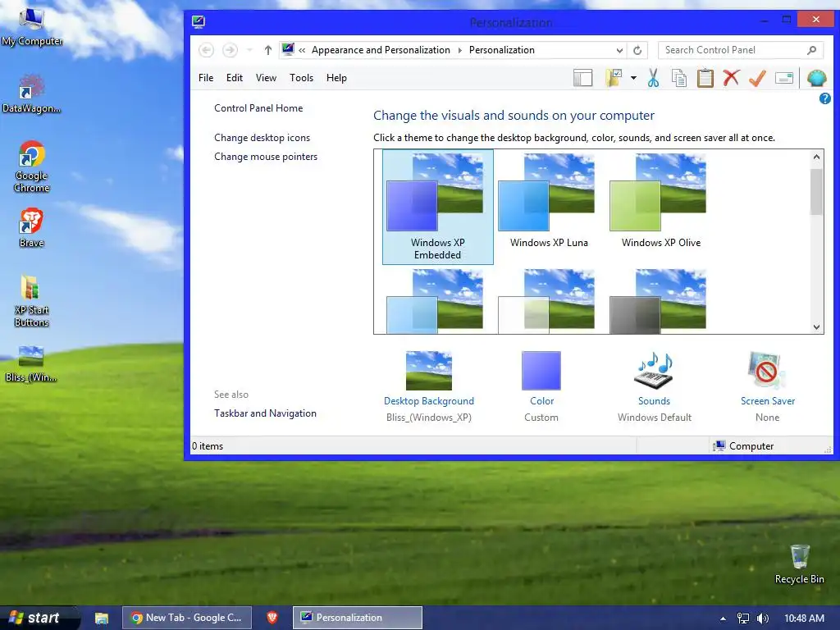840x630 pixels.
Task: Open the Edit menu
Action: click(234, 78)
